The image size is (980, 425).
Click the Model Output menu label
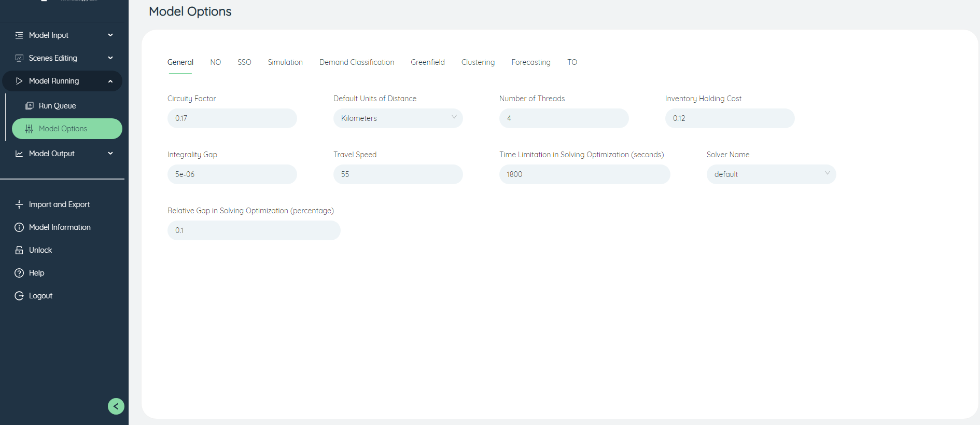[x=52, y=154]
